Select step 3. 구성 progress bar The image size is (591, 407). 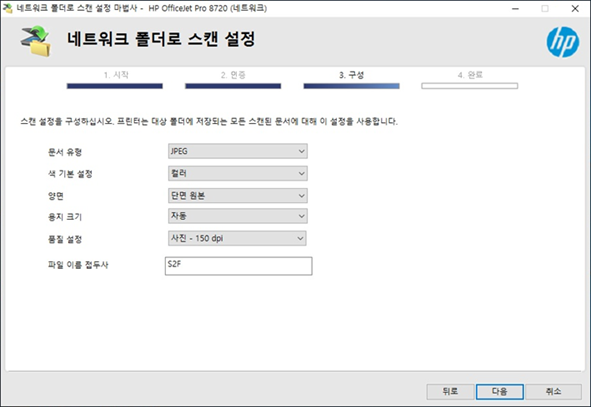(351, 86)
